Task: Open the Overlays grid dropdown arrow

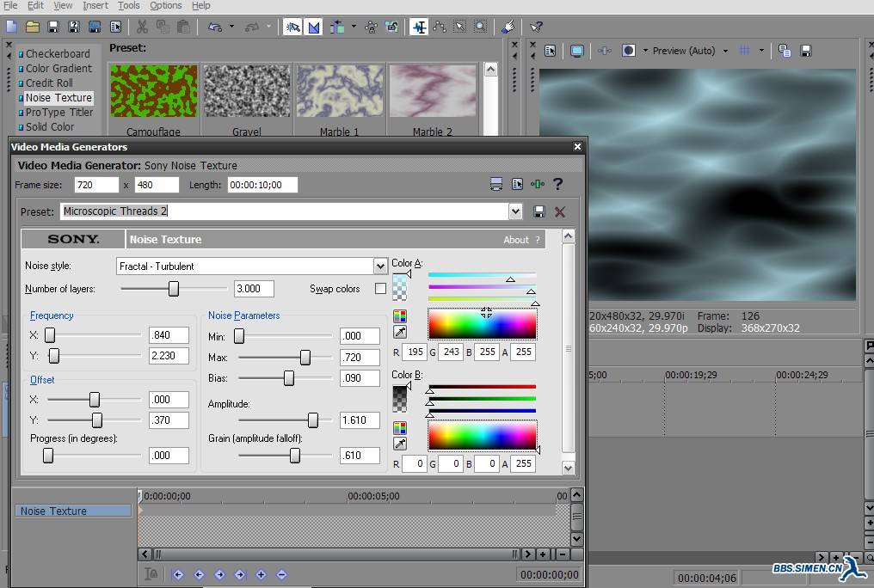Action: [760, 51]
